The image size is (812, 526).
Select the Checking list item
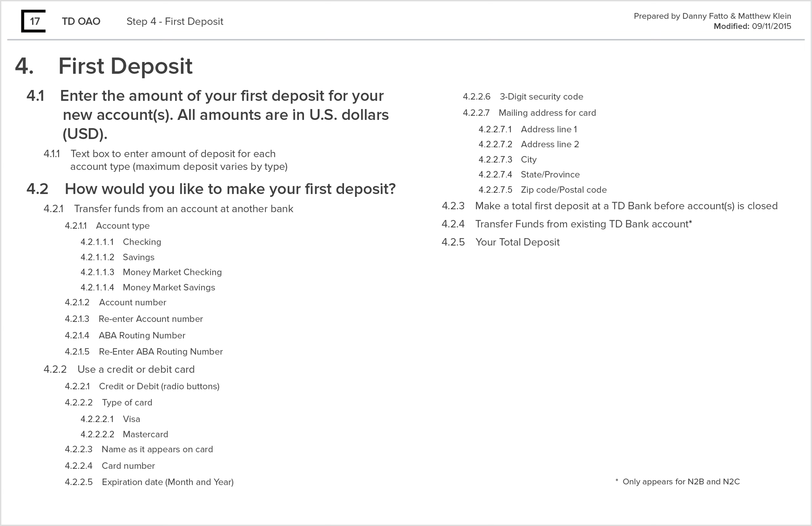pyautogui.click(x=142, y=242)
